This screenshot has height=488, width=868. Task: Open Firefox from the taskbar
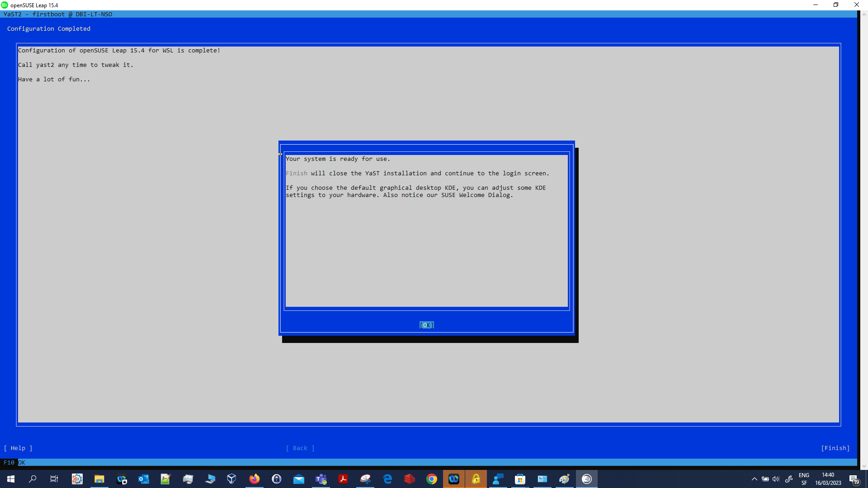tap(255, 479)
